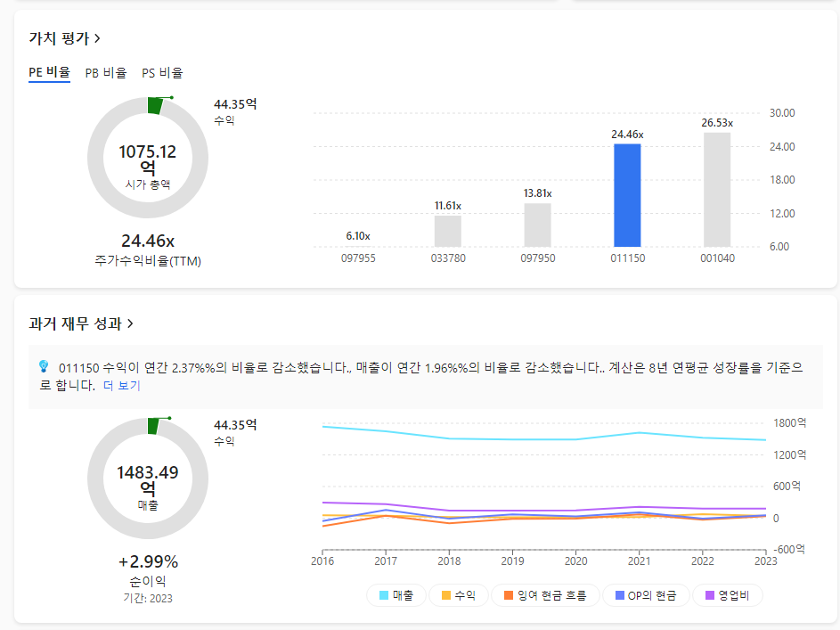
Task: Switch to the PB 비율 tab
Action: 105,73
